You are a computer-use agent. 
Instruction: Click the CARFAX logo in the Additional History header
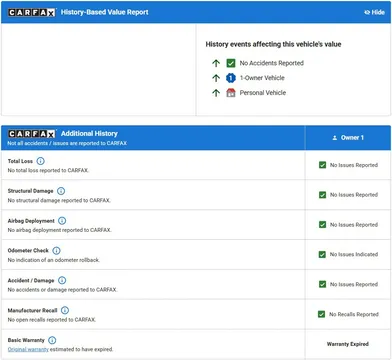[32, 134]
